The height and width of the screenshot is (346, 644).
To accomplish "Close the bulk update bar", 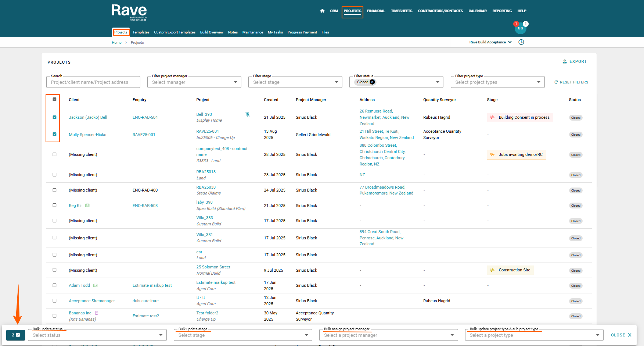I will (x=621, y=335).
